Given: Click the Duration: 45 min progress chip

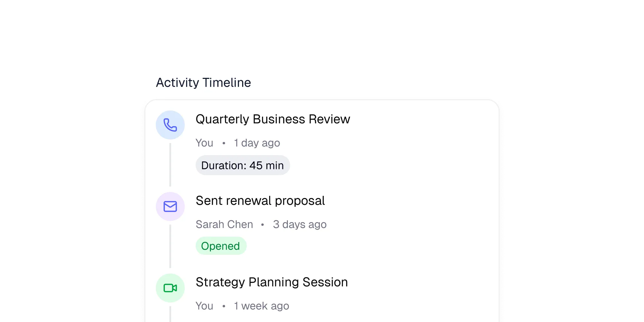Looking at the screenshot, I should [242, 165].
